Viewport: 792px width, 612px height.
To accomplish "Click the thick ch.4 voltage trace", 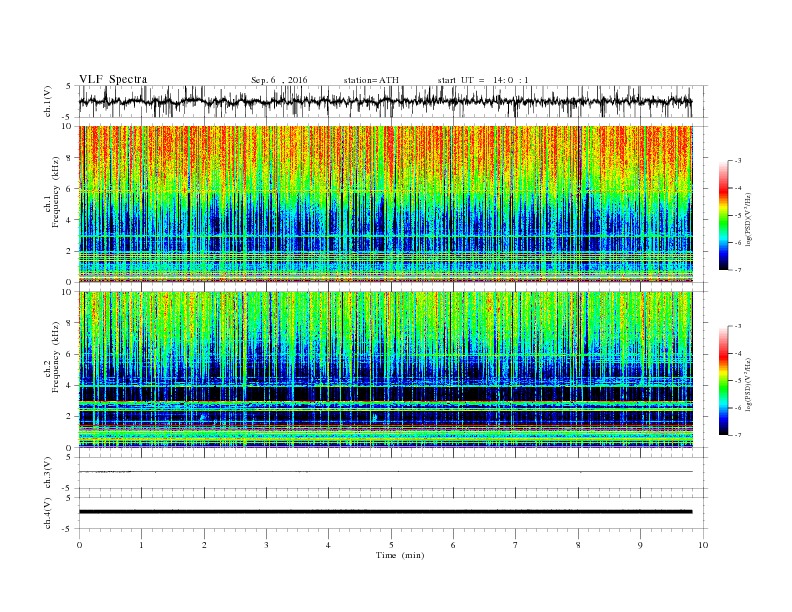I will click(x=385, y=512).
